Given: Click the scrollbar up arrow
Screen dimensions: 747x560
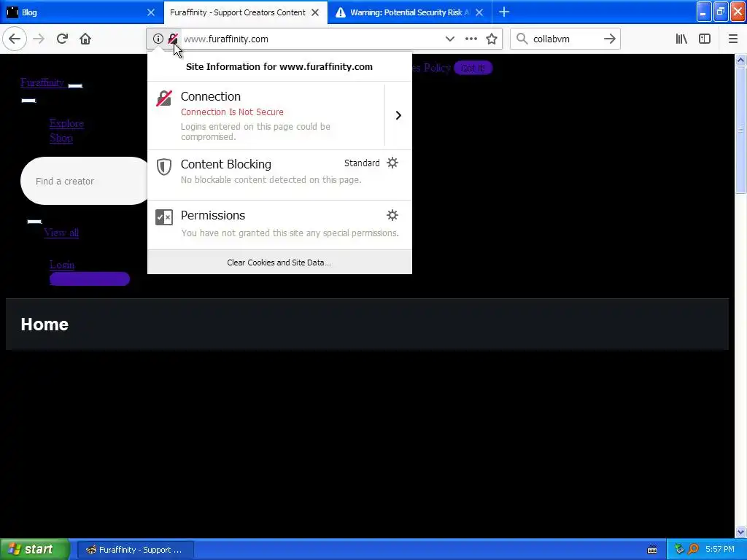Looking at the screenshot, I should click(740, 60).
